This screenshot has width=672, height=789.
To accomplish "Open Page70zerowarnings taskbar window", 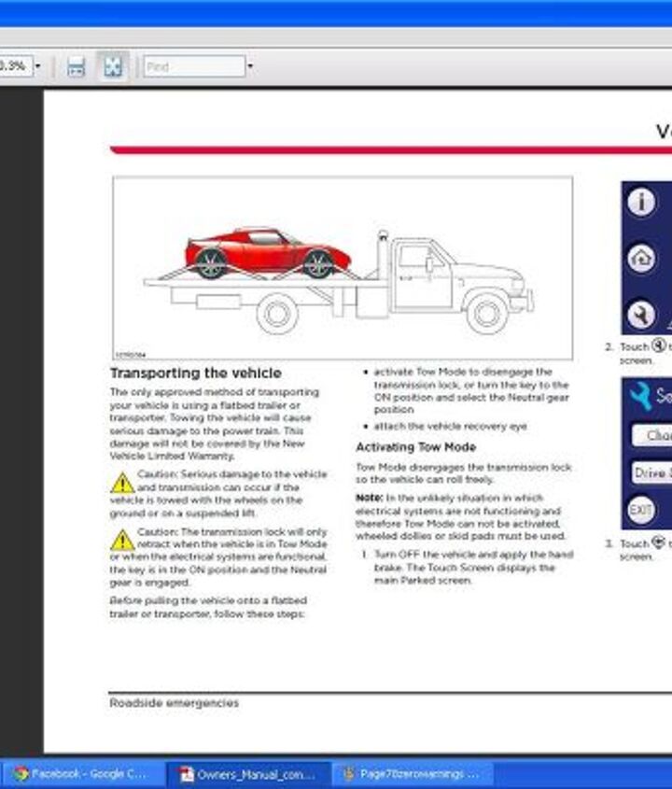I will 411,774.
